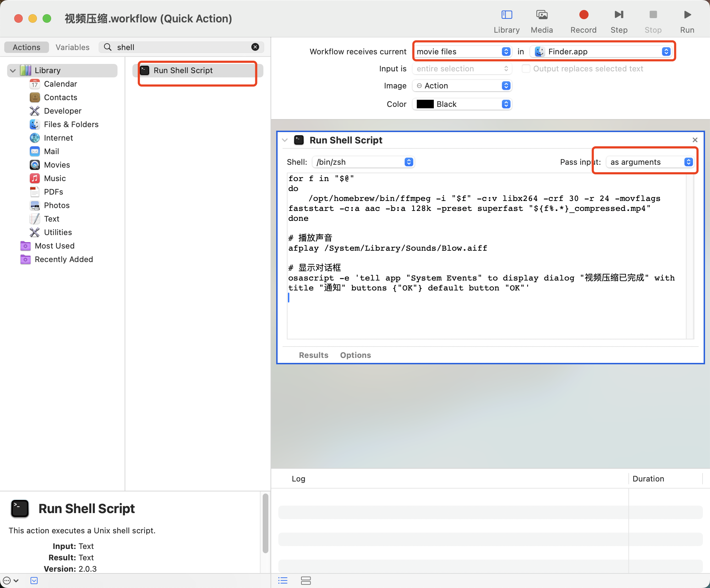This screenshot has height=588, width=710.
Task: Open the Media browser toolbar icon
Action: [x=542, y=15]
